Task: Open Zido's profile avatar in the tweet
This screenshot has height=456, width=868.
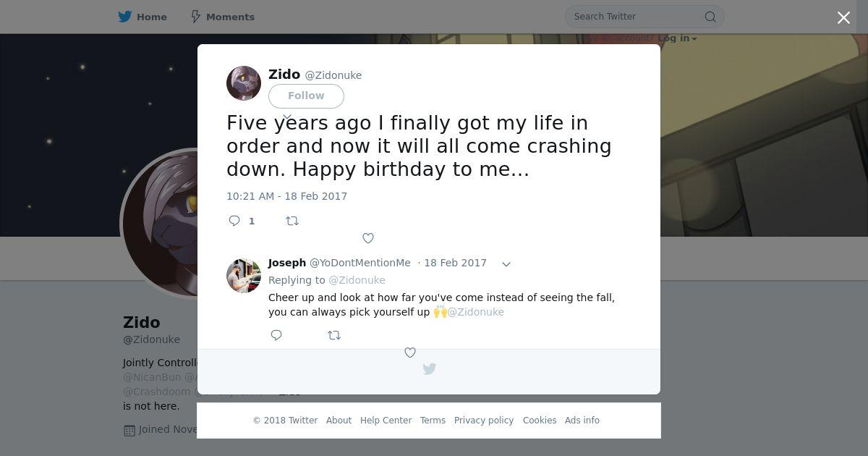Action: [x=244, y=83]
